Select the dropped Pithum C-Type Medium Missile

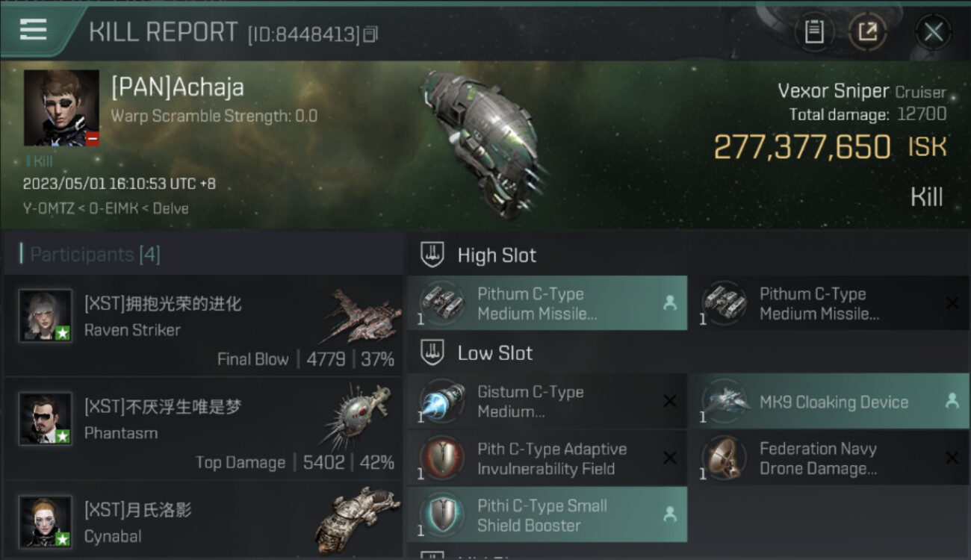coord(547,303)
